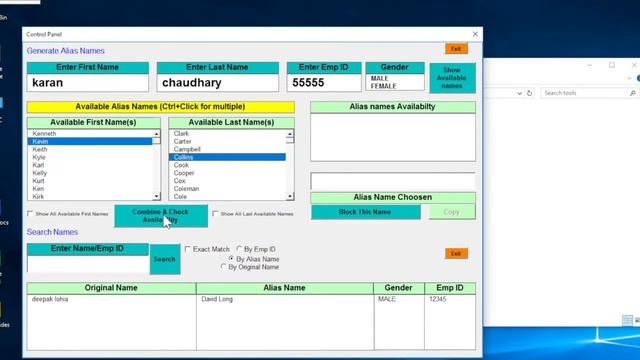The image size is (640, 360).
Task: Check Show All Last Available Names
Action: pyautogui.click(x=215, y=213)
